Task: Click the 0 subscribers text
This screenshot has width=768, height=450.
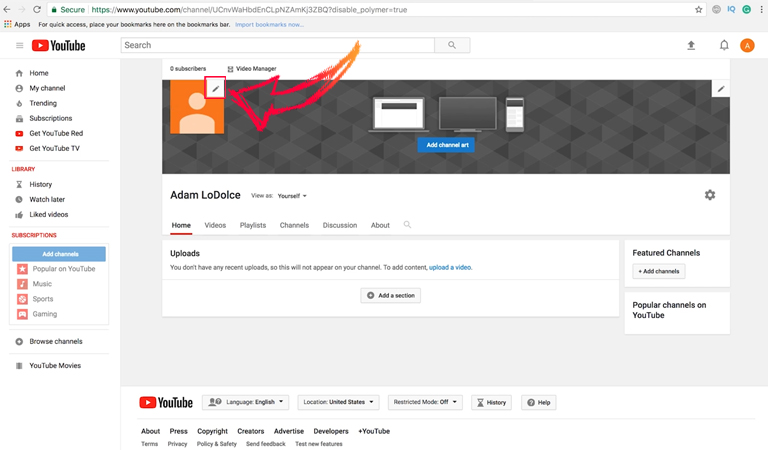Action: point(188,69)
